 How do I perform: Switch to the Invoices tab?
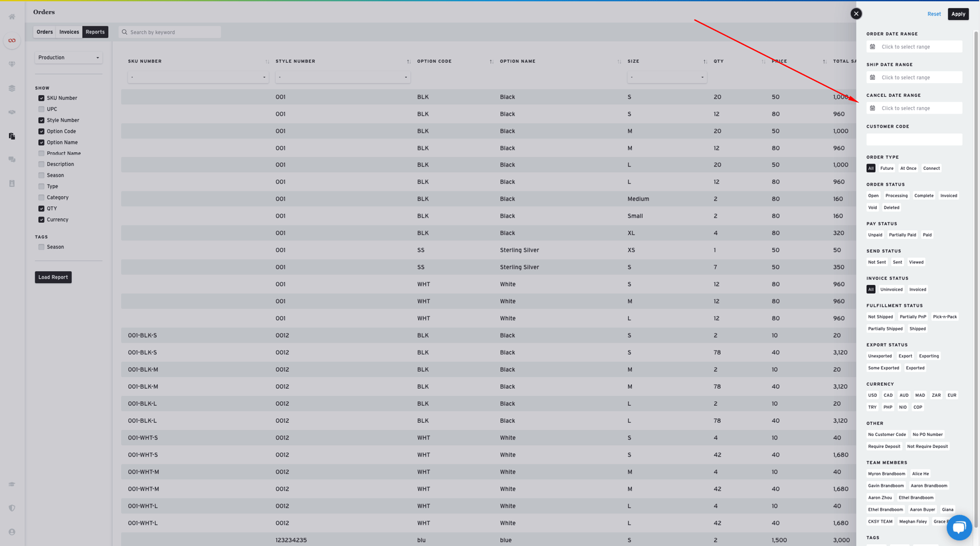coord(69,32)
